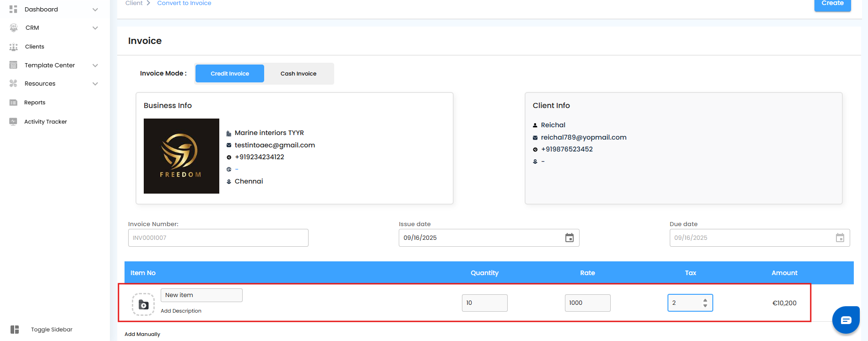Click the Quantity input field

pyautogui.click(x=484, y=303)
